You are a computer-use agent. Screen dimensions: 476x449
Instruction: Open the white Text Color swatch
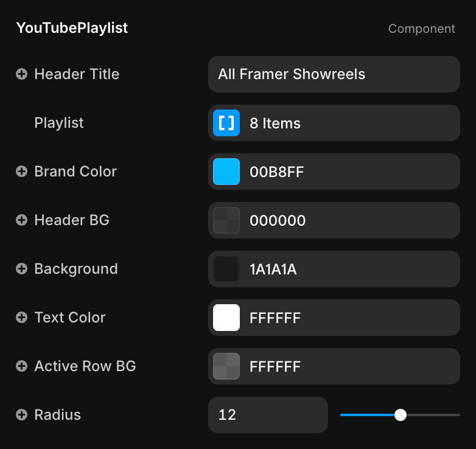(x=226, y=318)
